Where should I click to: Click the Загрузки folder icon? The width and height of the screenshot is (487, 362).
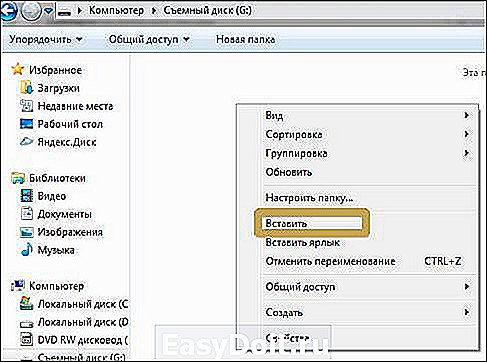coord(27,88)
